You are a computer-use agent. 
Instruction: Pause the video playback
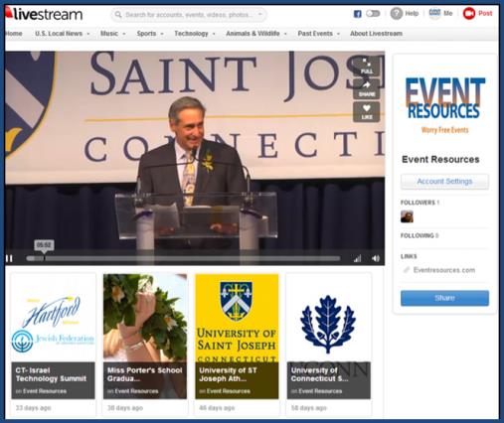click(x=9, y=258)
